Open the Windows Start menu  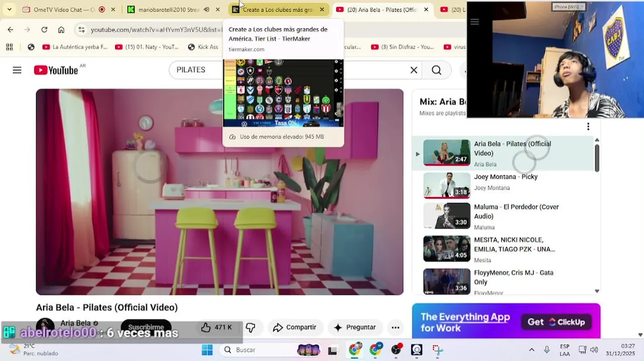(x=207, y=350)
